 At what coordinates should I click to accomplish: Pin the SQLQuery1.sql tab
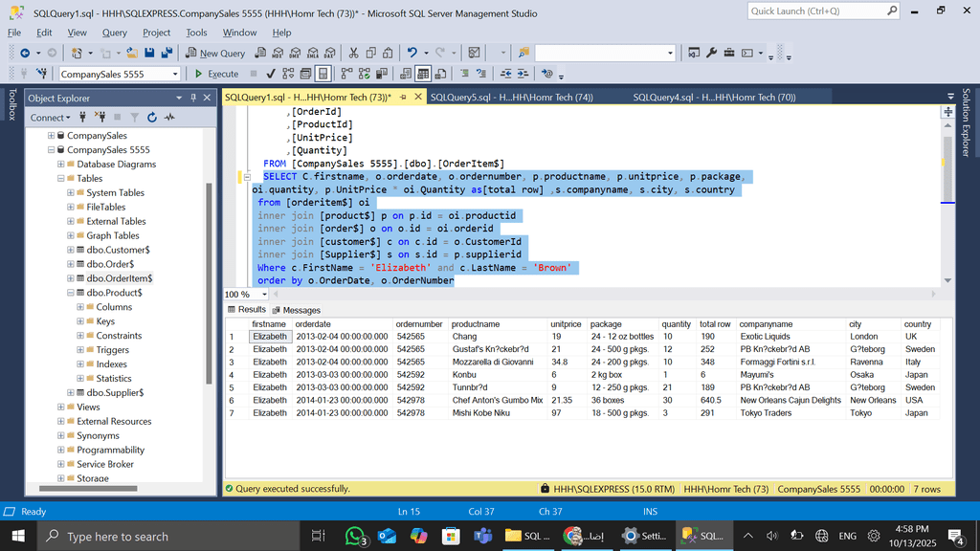click(x=404, y=98)
